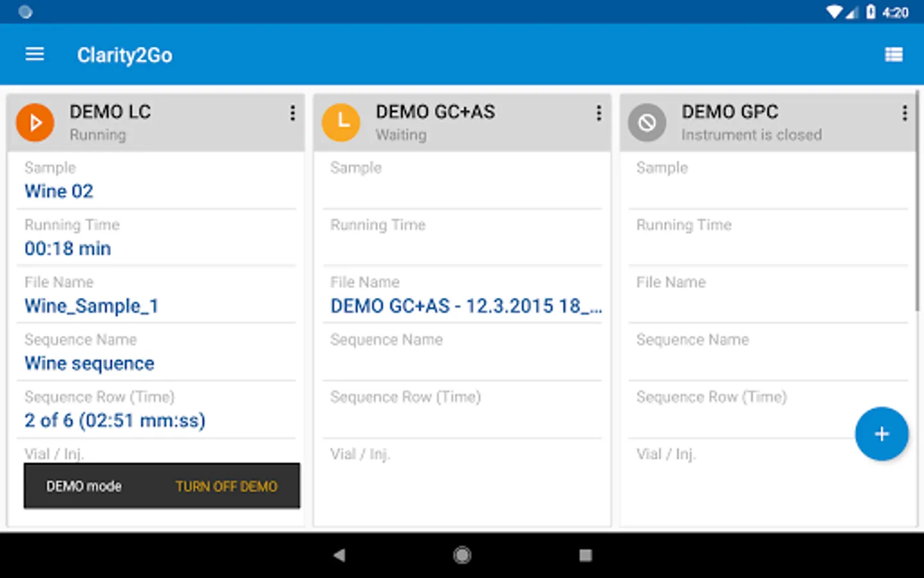Image resolution: width=924 pixels, height=578 pixels.
Task: Tap running time value 00:18 min
Action: coord(68,249)
